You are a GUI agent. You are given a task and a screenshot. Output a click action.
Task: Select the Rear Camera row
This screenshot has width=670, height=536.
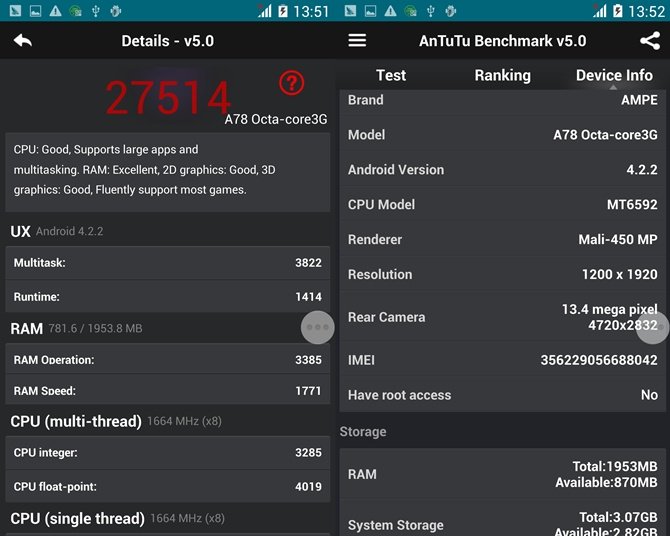click(x=502, y=317)
